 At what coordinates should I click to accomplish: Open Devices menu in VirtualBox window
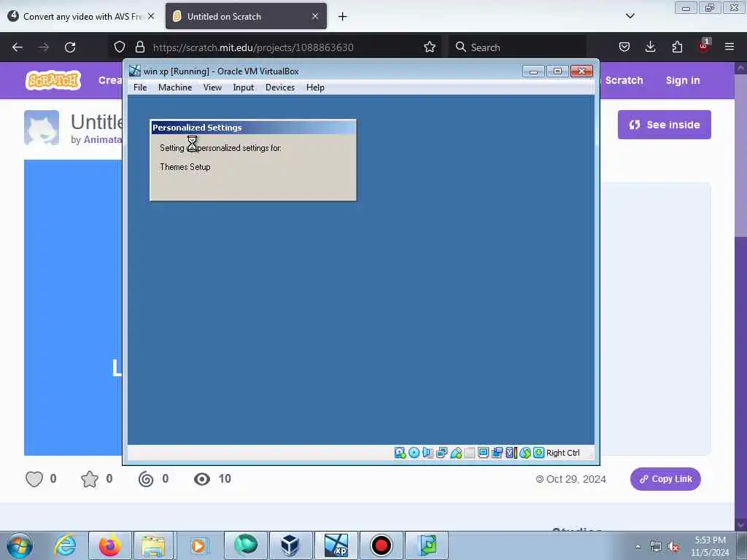(280, 87)
